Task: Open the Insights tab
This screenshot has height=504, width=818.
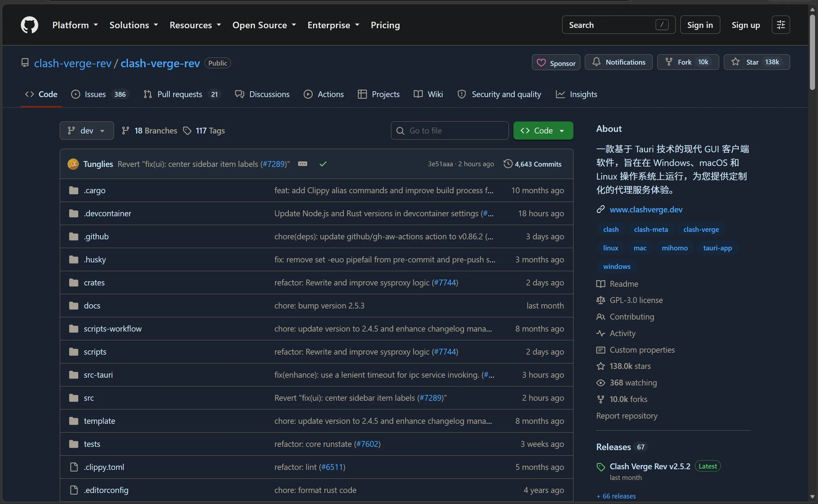Action: (x=577, y=94)
